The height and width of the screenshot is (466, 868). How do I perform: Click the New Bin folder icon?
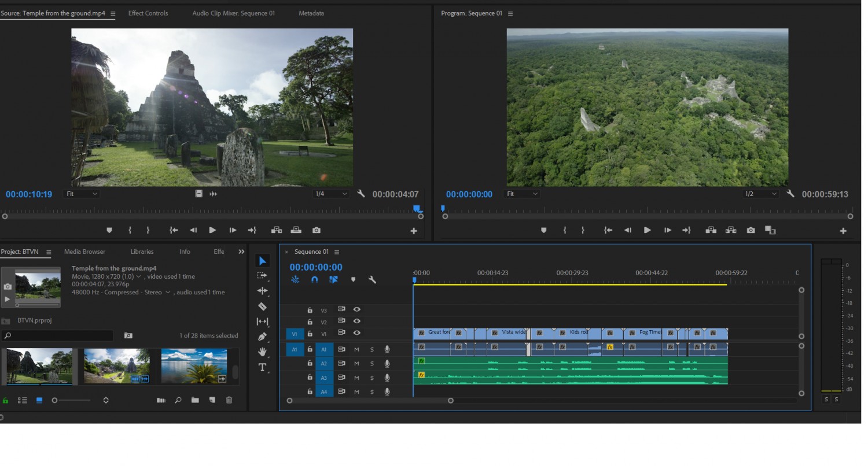point(195,400)
